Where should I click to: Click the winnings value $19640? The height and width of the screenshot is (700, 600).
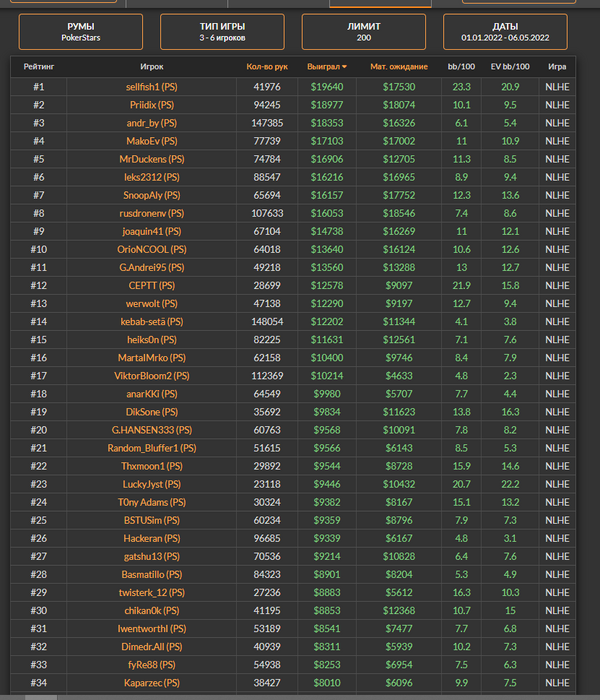327,87
